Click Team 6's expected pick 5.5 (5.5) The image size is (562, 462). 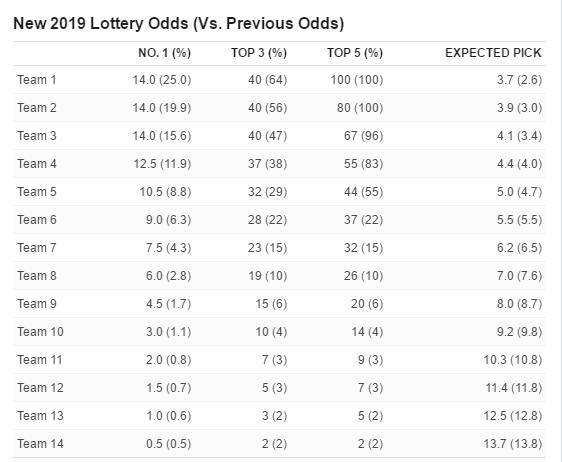tap(519, 219)
